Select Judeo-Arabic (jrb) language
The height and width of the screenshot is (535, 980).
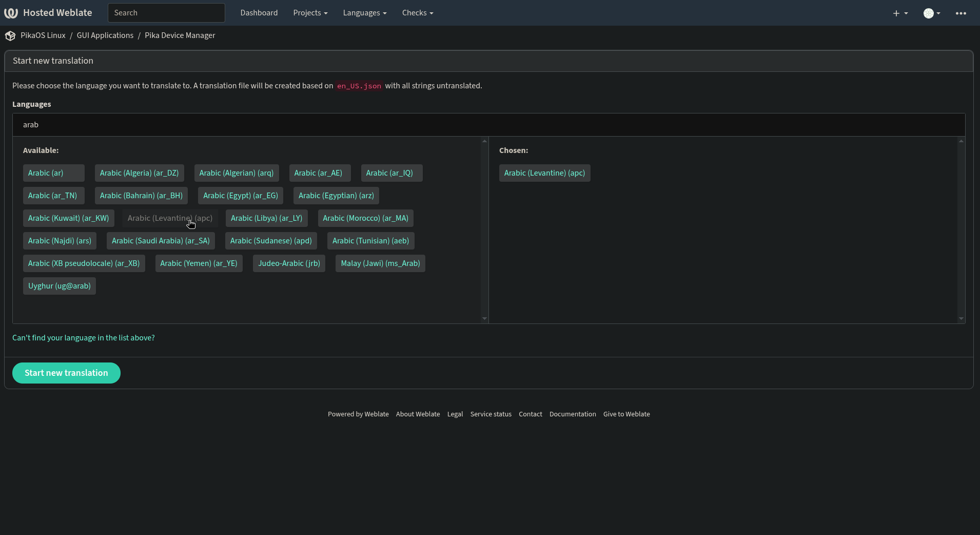[x=289, y=263]
